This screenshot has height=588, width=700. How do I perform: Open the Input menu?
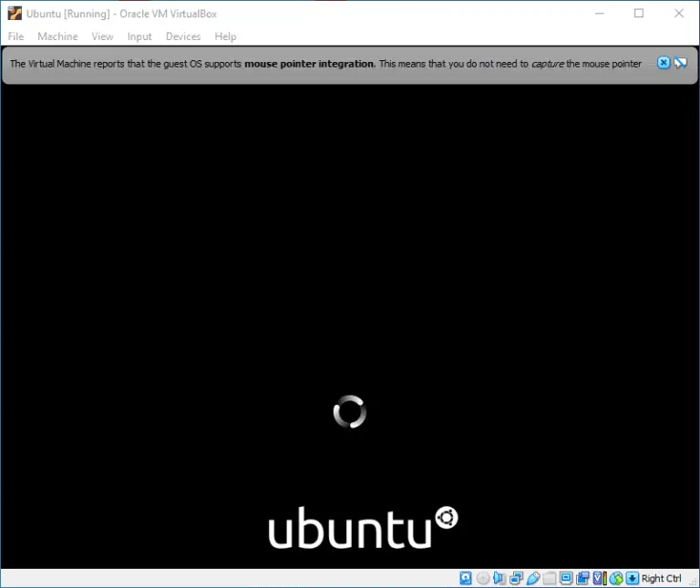pos(139,36)
